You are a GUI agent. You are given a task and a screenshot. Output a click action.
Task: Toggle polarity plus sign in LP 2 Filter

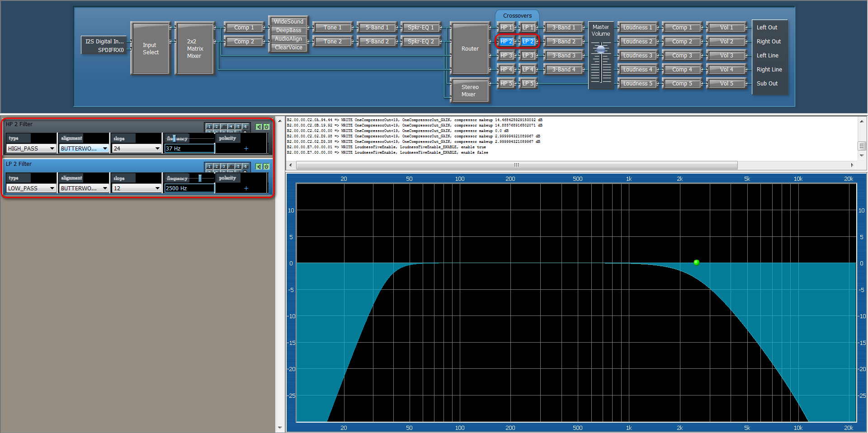[x=246, y=188]
